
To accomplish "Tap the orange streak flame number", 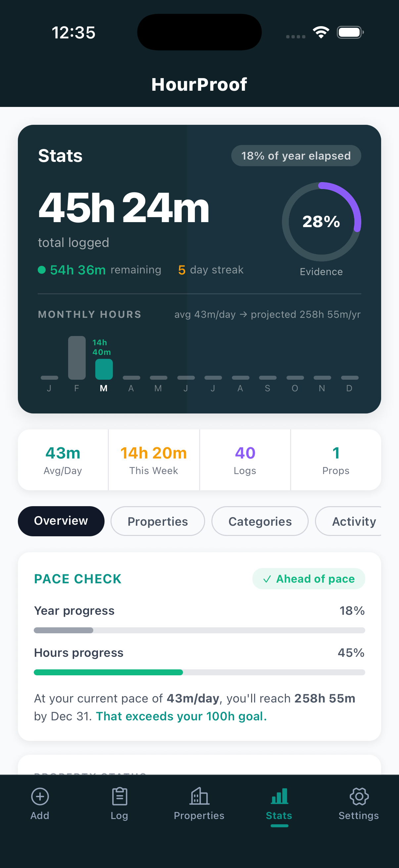I will coord(182,269).
